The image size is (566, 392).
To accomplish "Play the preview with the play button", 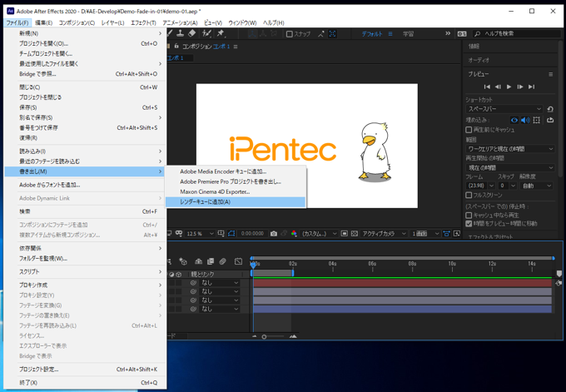I will 509,87.
